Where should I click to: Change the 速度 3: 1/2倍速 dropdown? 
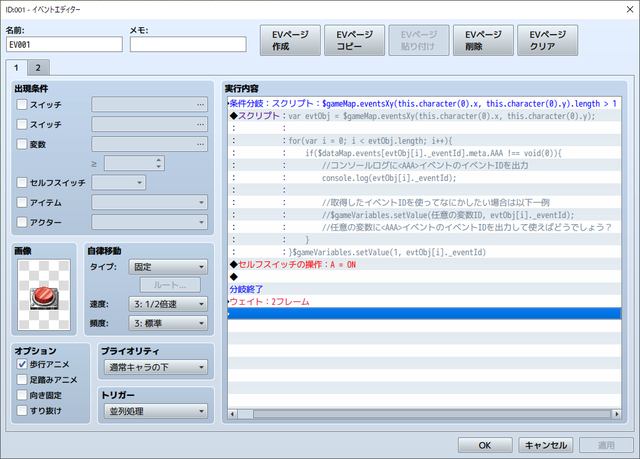pyautogui.click(x=168, y=304)
